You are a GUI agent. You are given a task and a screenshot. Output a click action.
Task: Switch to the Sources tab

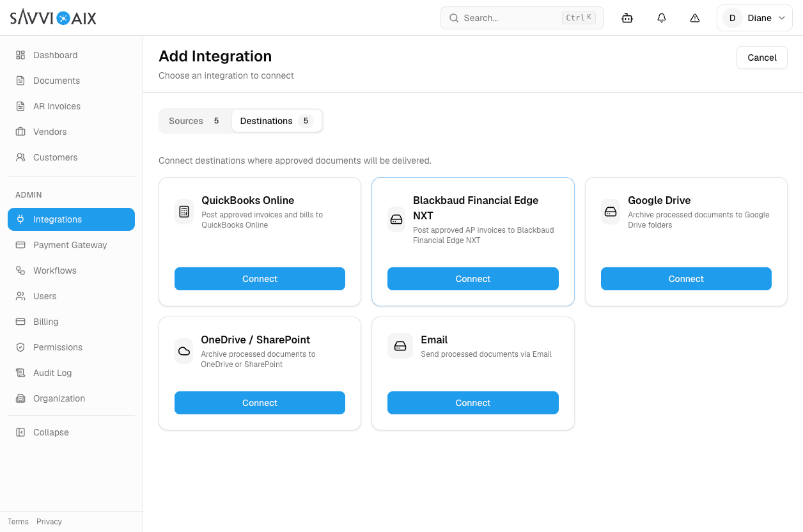194,121
